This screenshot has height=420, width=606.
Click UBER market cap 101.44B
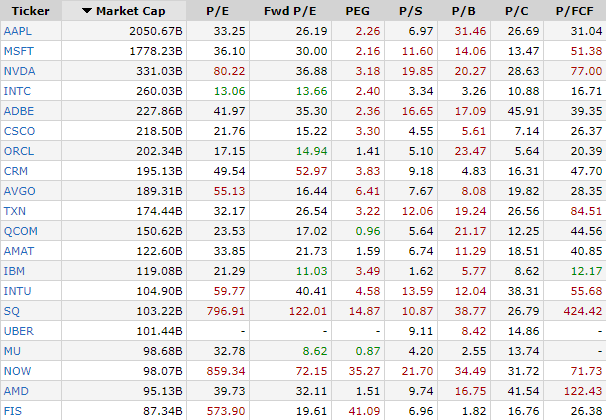159,332
